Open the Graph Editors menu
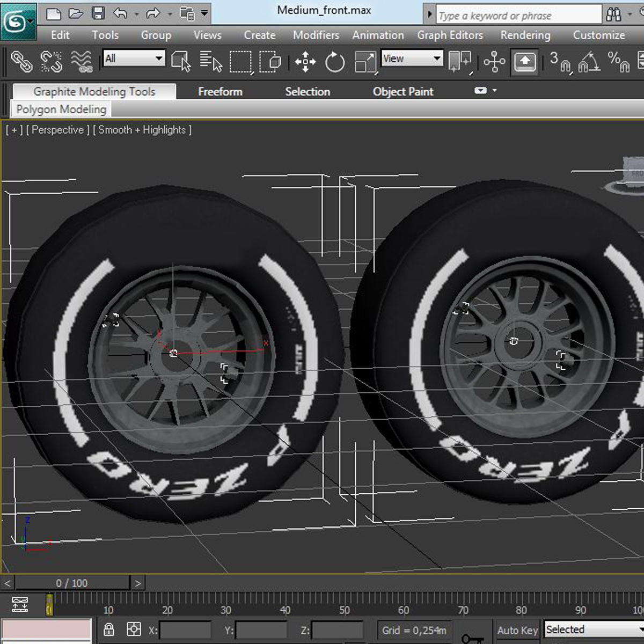 (x=450, y=35)
